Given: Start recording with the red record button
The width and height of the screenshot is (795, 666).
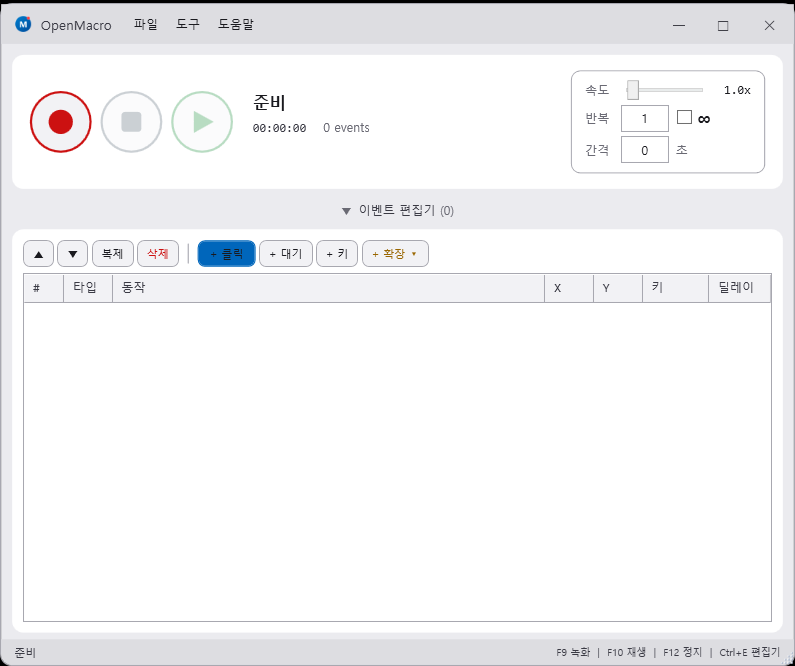Looking at the screenshot, I should (x=61, y=122).
